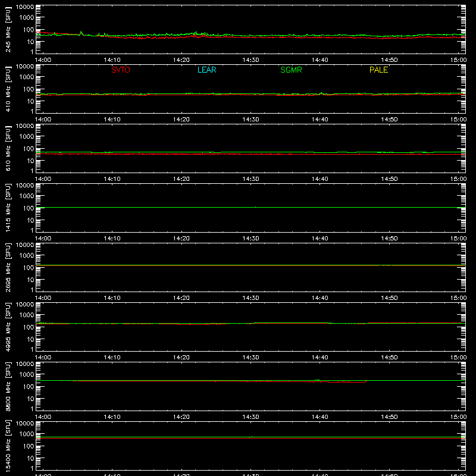Click 15:00 tick under the 245 MHz panel
Screen dimensions: 476x476
458,60
